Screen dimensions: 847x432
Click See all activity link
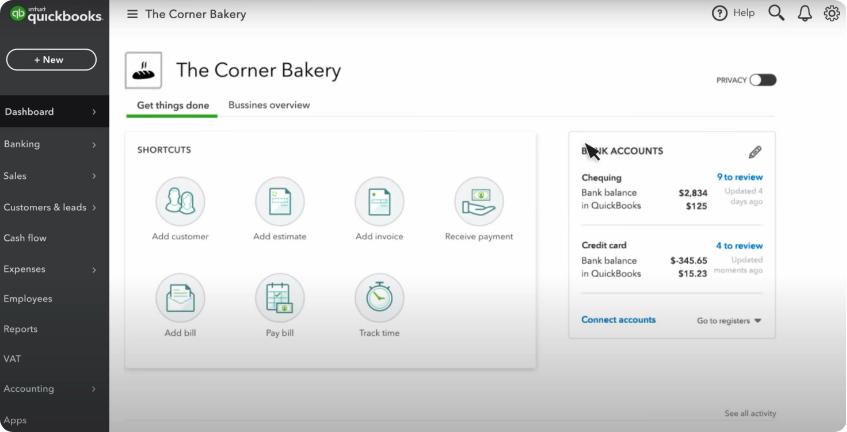tap(750, 413)
